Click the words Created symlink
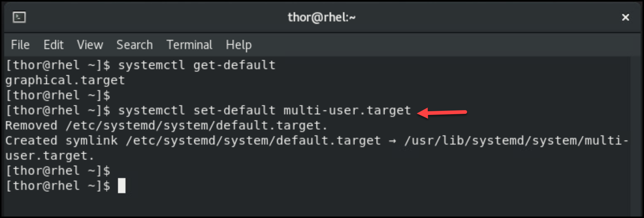Screen dimensions: 644x218 61,141
